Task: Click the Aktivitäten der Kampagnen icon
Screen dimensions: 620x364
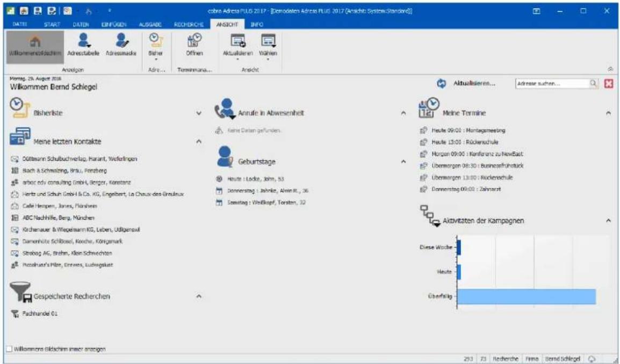Action: (x=430, y=216)
